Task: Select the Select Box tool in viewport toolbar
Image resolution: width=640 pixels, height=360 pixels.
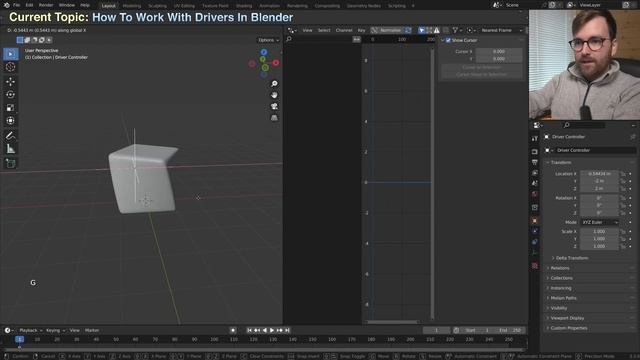Action: click(x=11, y=54)
